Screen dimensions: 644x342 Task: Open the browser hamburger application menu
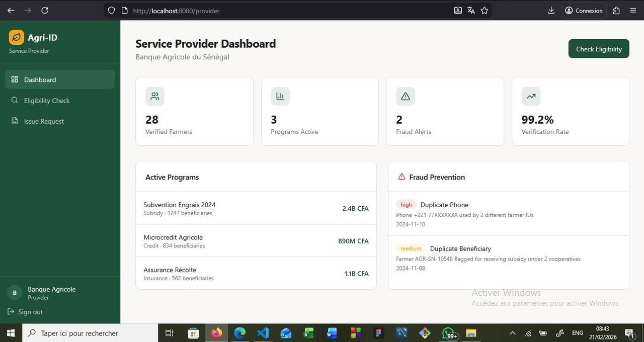point(633,10)
